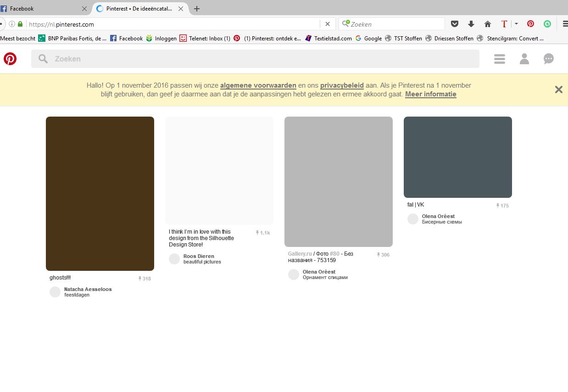Click the fal | VK pin title

click(416, 205)
